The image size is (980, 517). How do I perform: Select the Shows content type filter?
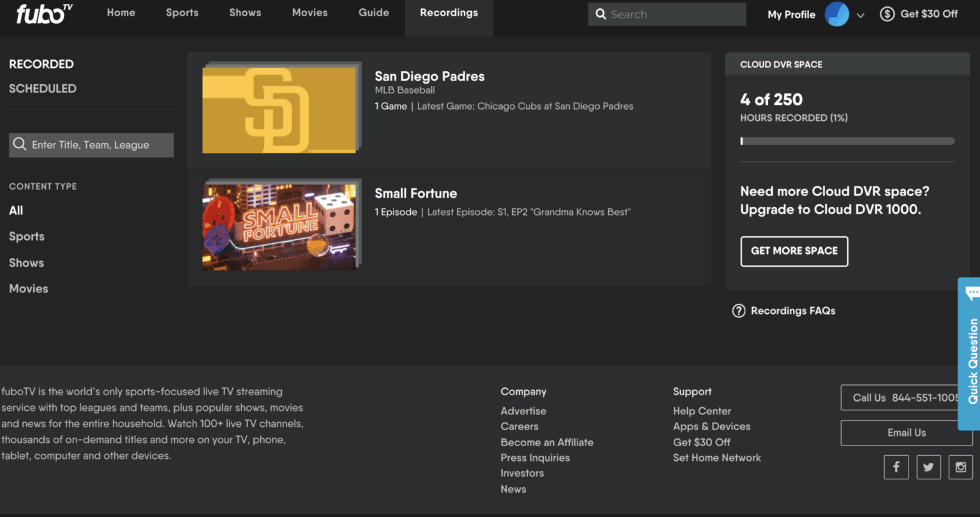[x=26, y=262]
